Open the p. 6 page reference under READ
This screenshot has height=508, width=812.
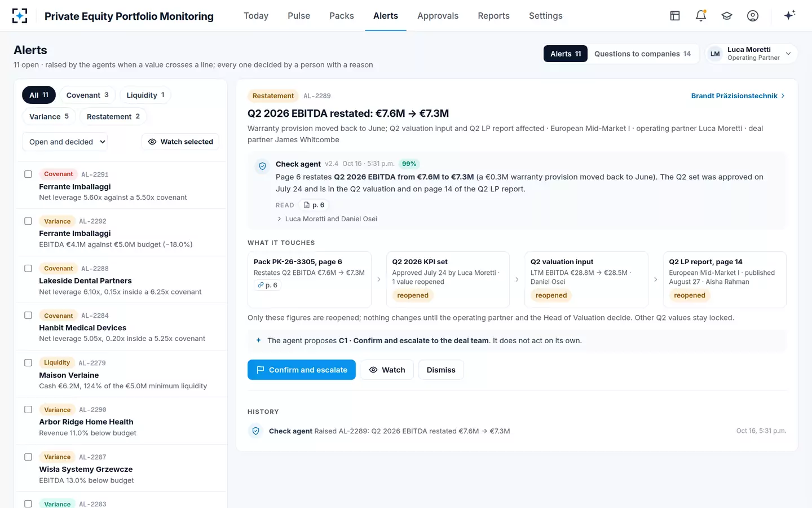coord(314,205)
